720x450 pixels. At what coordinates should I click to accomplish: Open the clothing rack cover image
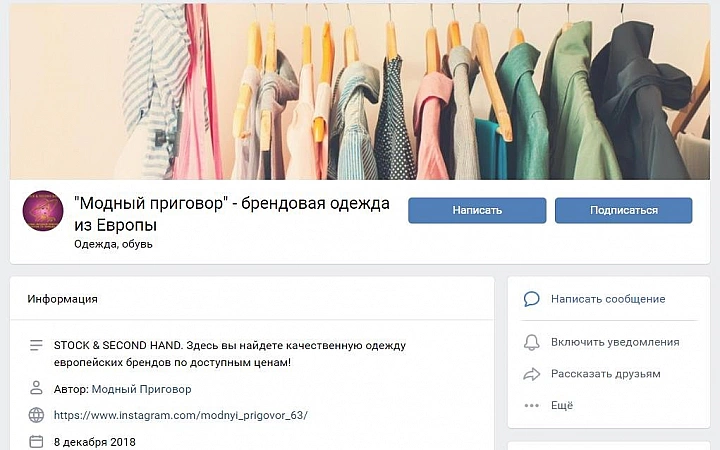[x=360, y=91]
